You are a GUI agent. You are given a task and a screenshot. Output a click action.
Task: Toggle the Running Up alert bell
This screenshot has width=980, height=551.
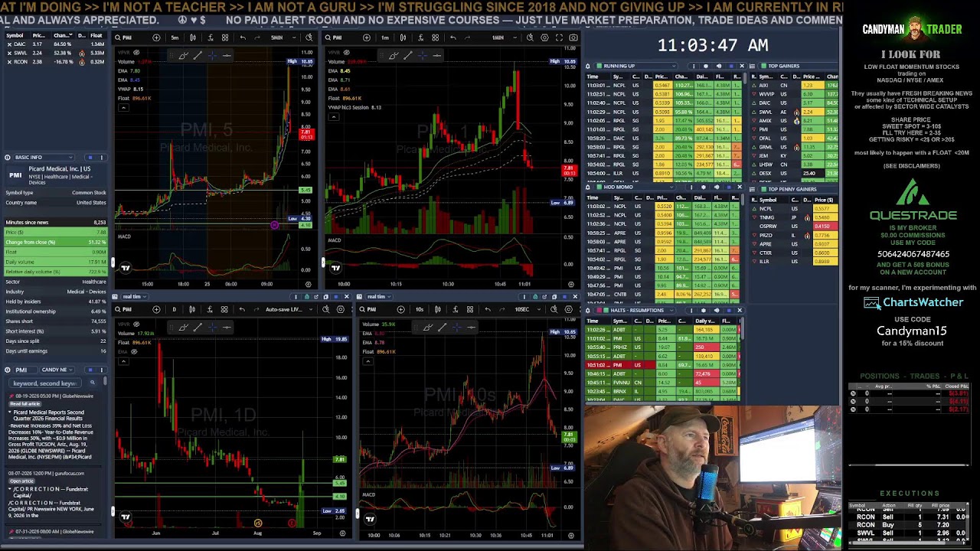(587, 66)
